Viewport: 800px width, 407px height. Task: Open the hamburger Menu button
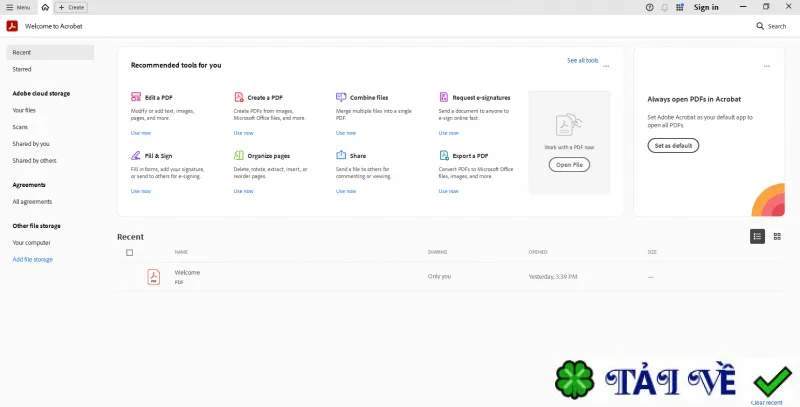(x=18, y=7)
